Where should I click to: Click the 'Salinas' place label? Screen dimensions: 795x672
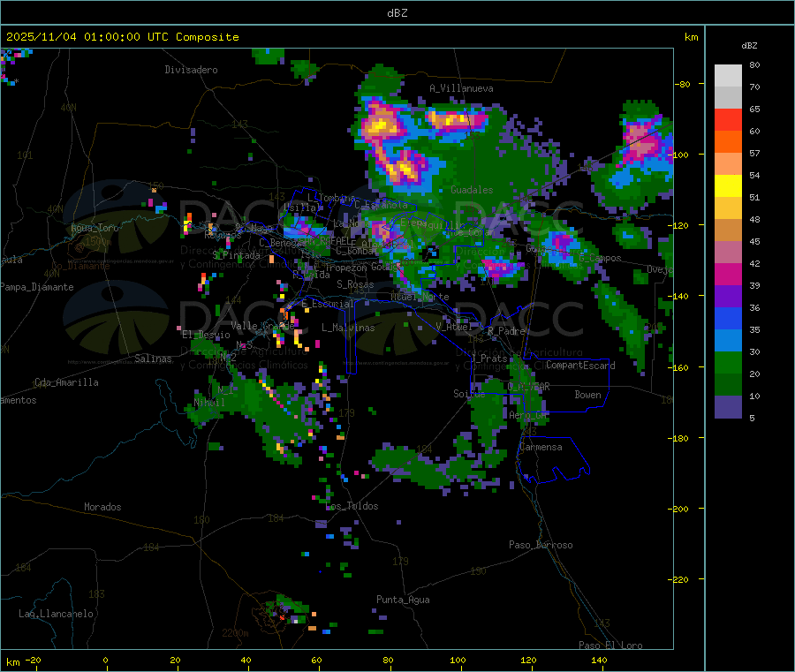tap(153, 359)
